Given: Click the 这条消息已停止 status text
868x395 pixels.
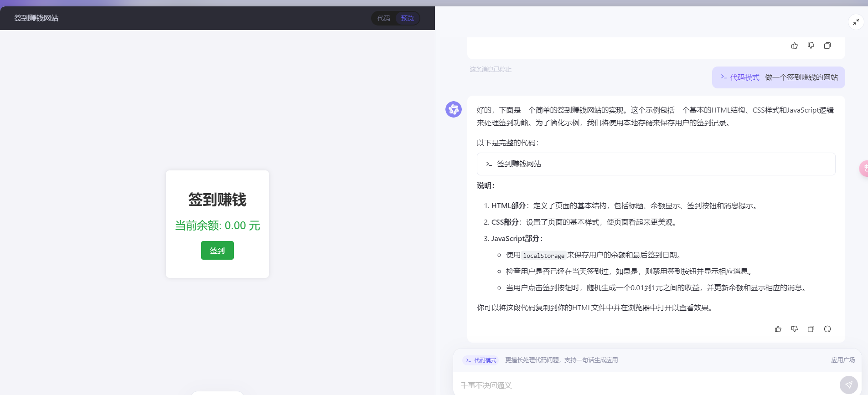Looking at the screenshot, I should coord(491,69).
